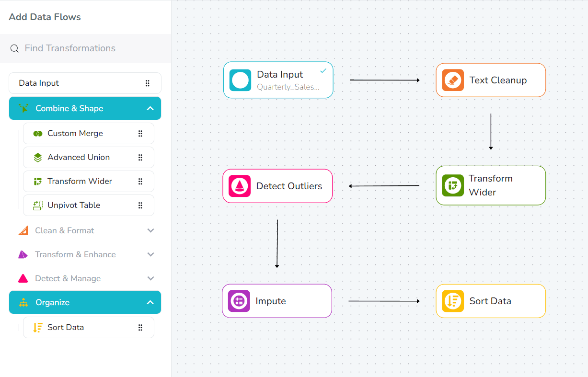Click the green checkmark on Data Input node
Image resolution: width=588 pixels, height=377 pixels.
click(x=322, y=70)
